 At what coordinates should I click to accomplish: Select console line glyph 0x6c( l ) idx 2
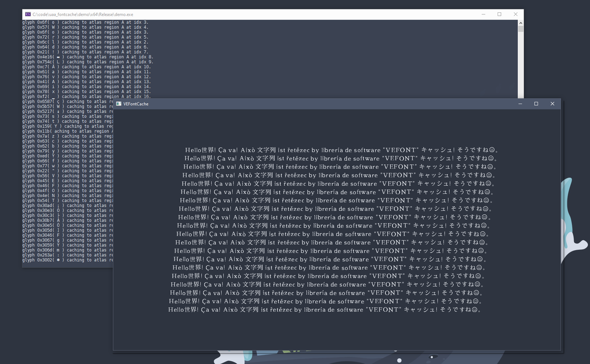coord(85,42)
